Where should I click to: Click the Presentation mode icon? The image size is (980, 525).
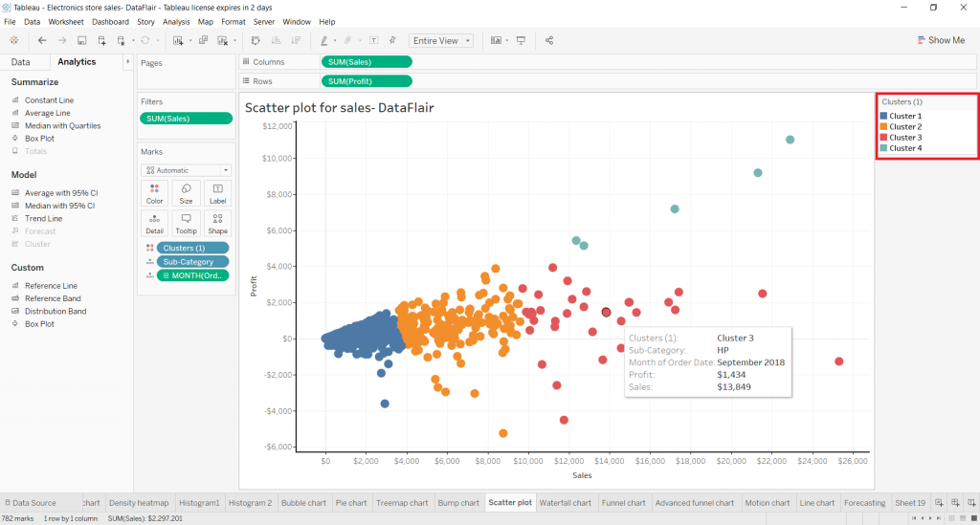pyautogui.click(x=521, y=40)
